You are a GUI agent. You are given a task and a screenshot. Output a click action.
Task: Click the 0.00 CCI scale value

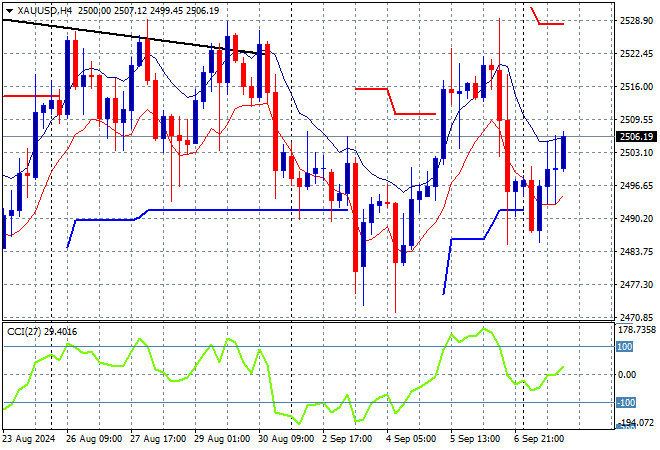627,375
